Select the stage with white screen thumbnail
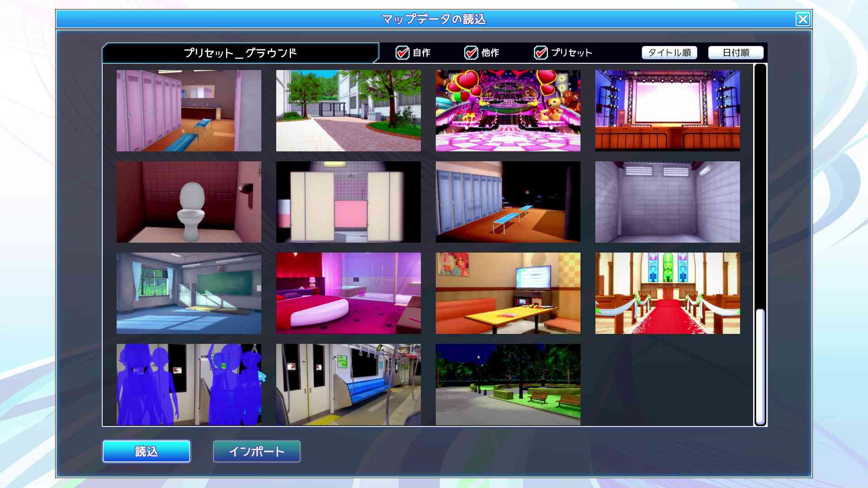 pyautogui.click(x=668, y=111)
